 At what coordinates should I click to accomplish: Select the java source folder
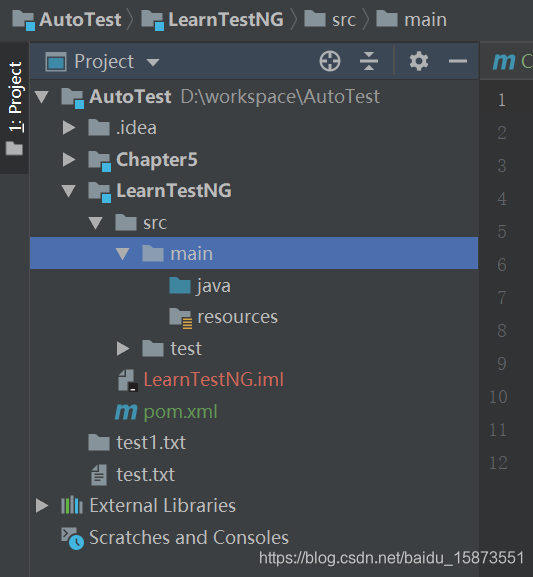pos(254,286)
